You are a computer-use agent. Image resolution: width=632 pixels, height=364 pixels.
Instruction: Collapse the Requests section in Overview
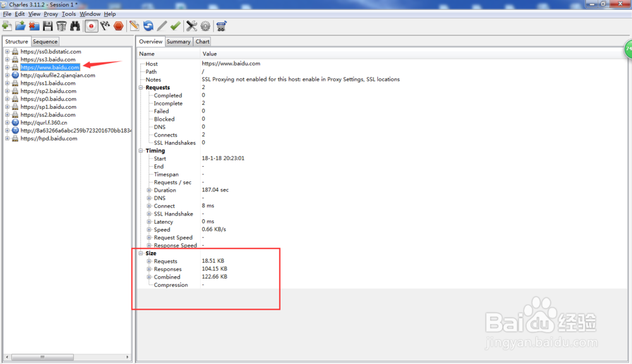(x=141, y=87)
